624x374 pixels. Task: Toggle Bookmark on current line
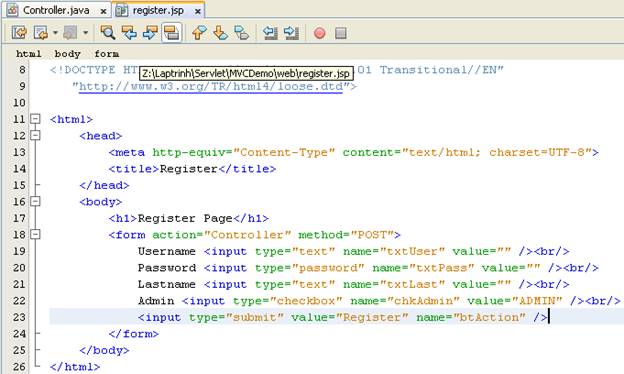pos(242,33)
